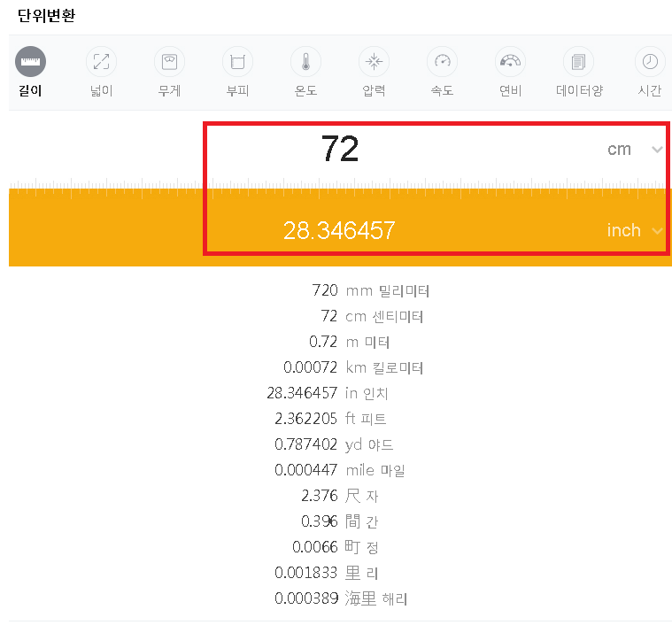Open the inch target unit dropdown
The image size is (672, 625).
coord(635,230)
